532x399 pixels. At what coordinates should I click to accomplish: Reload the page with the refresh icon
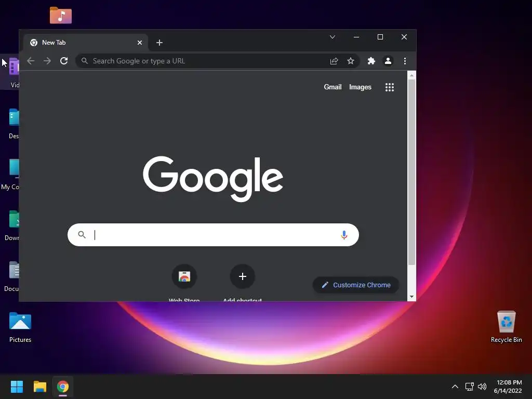(64, 61)
